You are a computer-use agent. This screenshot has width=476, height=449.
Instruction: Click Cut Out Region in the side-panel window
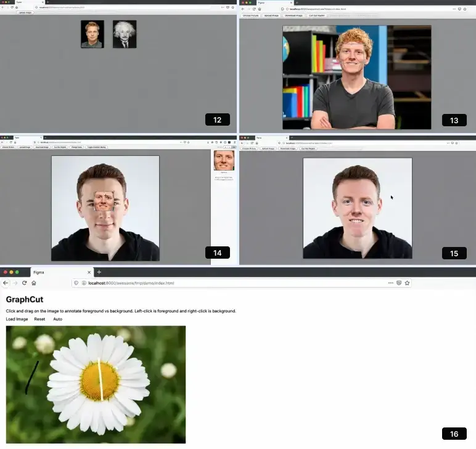(x=60, y=147)
